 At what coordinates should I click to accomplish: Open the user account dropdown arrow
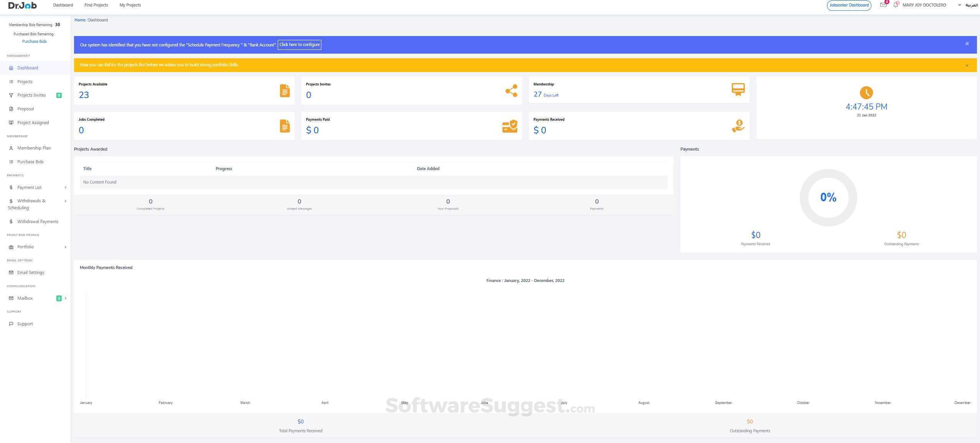tap(959, 5)
